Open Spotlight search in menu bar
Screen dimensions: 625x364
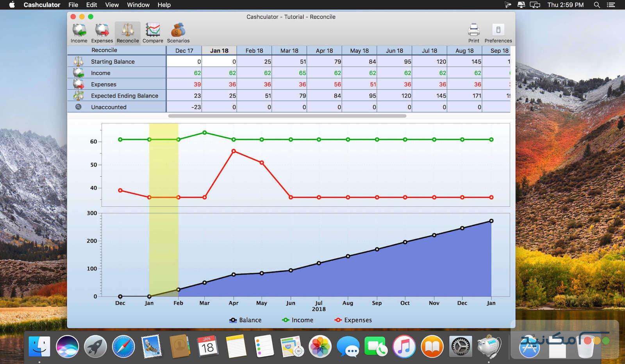(596, 5)
